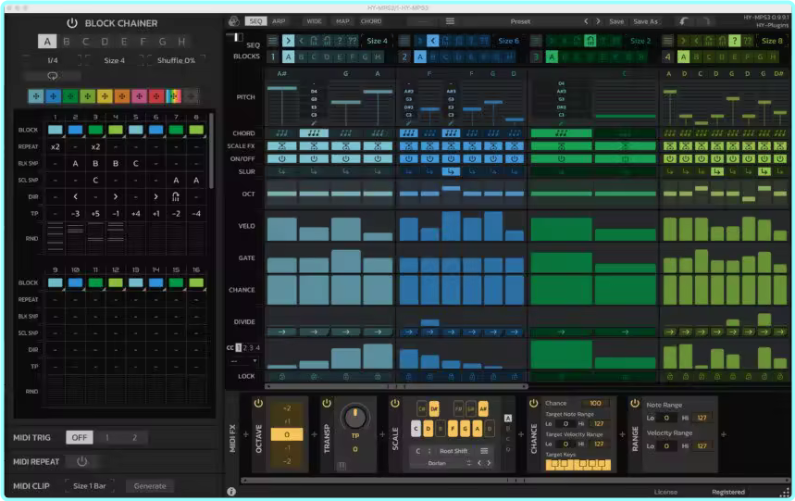
Task: Pick the pink block color swatch
Action: tap(139, 96)
